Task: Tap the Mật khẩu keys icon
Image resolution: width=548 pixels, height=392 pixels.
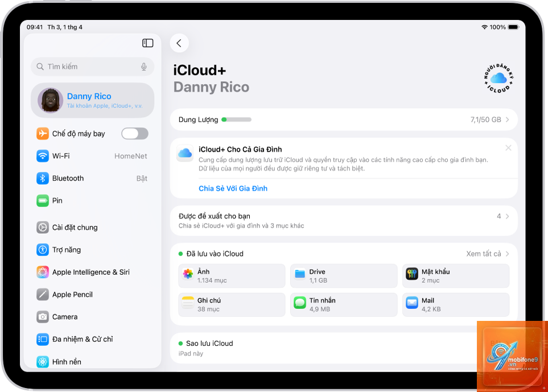Action: click(412, 274)
